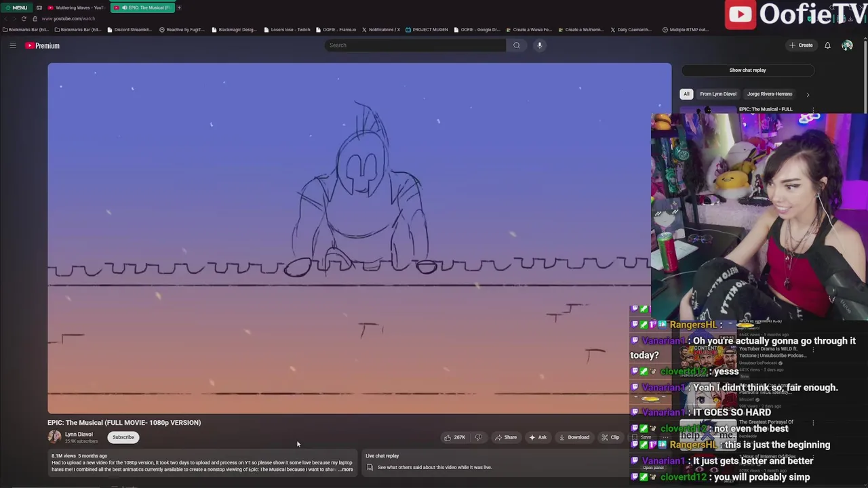The height and width of the screenshot is (488, 868).
Task: Open the Discord Streamkit bookmark
Action: coord(130,30)
